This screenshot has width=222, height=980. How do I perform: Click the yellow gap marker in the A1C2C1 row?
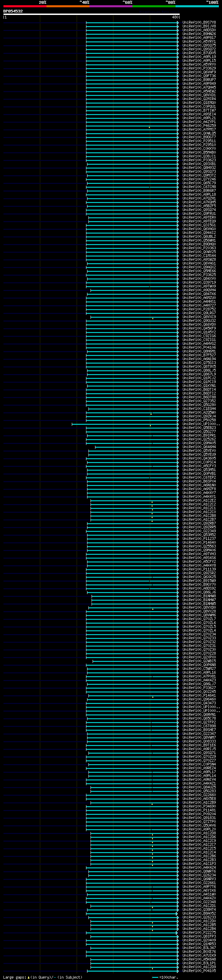(152, 509)
